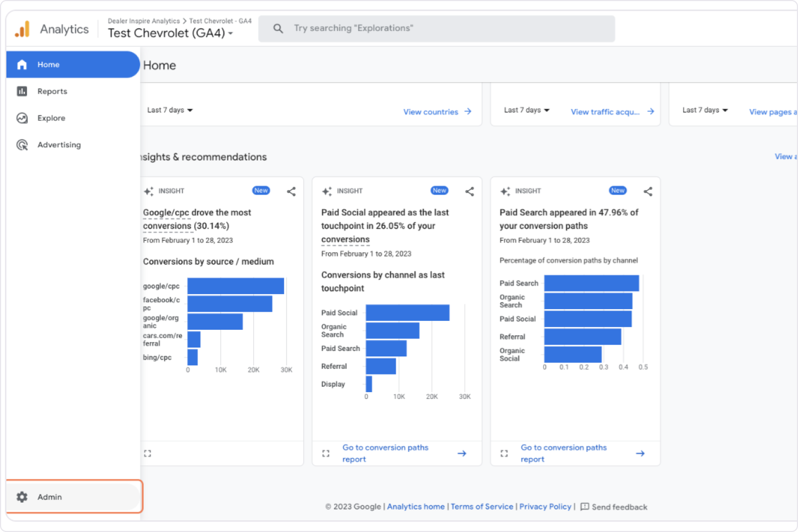Click the search field "Try searching Explorations"
The image size is (798, 532).
(x=437, y=28)
